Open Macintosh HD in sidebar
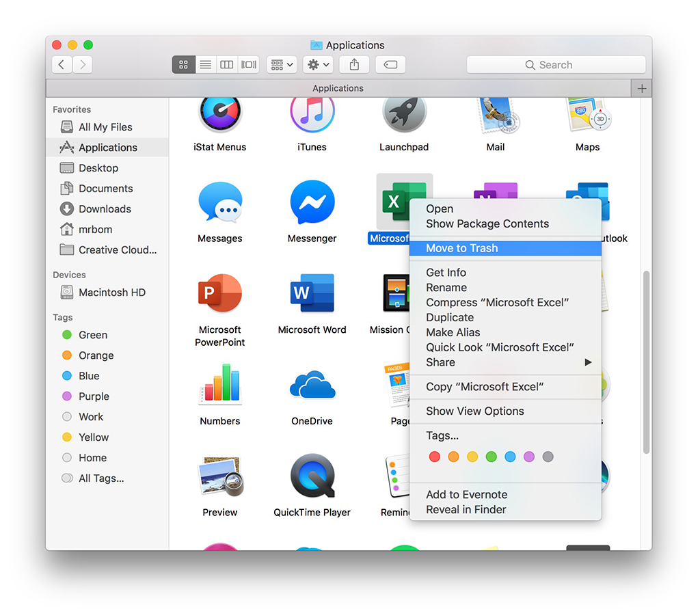Image resolution: width=700 pixels, height=611 pixels. 107,293
